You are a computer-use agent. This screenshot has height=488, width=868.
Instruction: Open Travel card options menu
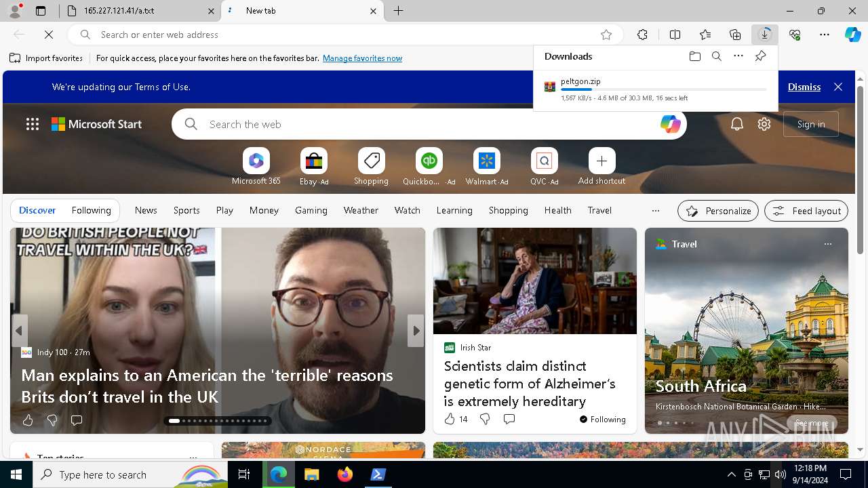[x=827, y=244]
